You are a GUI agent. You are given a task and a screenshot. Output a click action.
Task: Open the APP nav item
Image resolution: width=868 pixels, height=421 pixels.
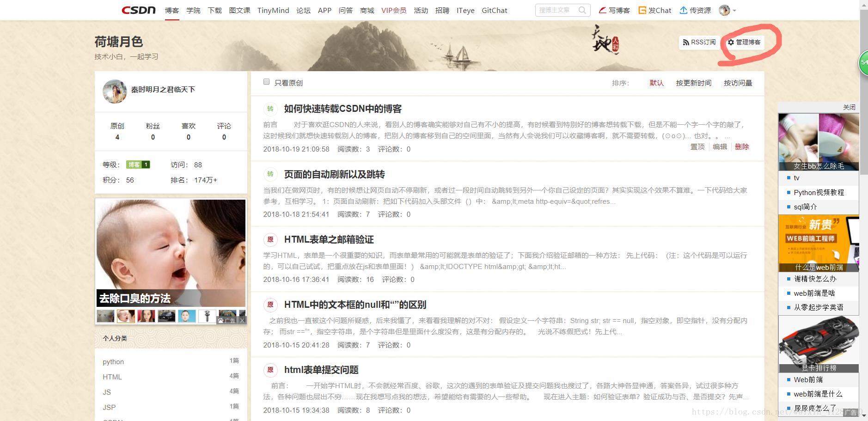coord(324,10)
